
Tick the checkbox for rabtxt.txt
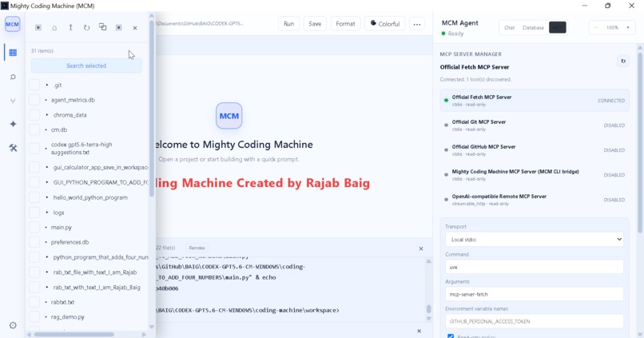coord(34,302)
